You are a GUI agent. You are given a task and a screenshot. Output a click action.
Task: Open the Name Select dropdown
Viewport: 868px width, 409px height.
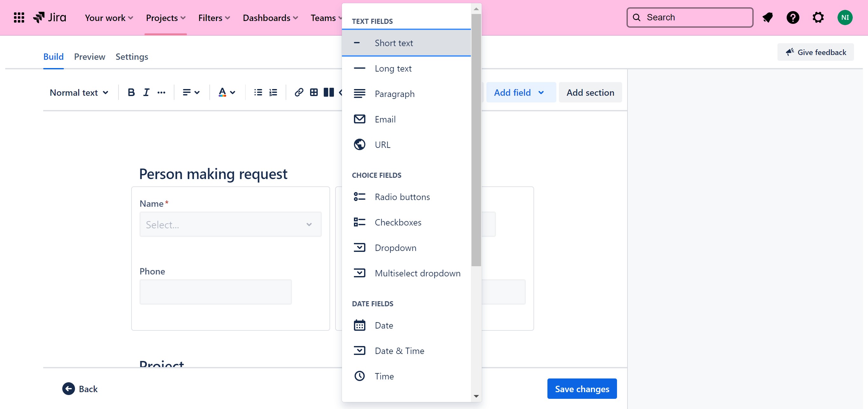tap(230, 225)
